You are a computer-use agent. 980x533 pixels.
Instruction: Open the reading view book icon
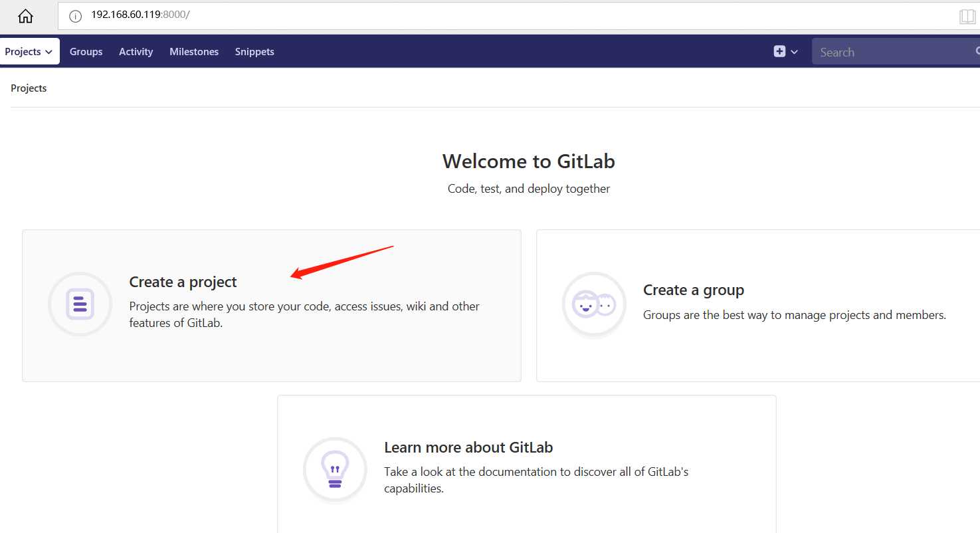coord(967,16)
